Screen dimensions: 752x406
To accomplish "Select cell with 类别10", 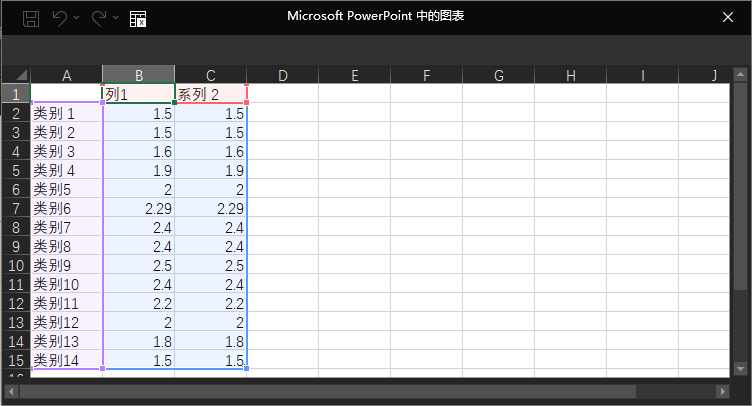I will [67, 284].
